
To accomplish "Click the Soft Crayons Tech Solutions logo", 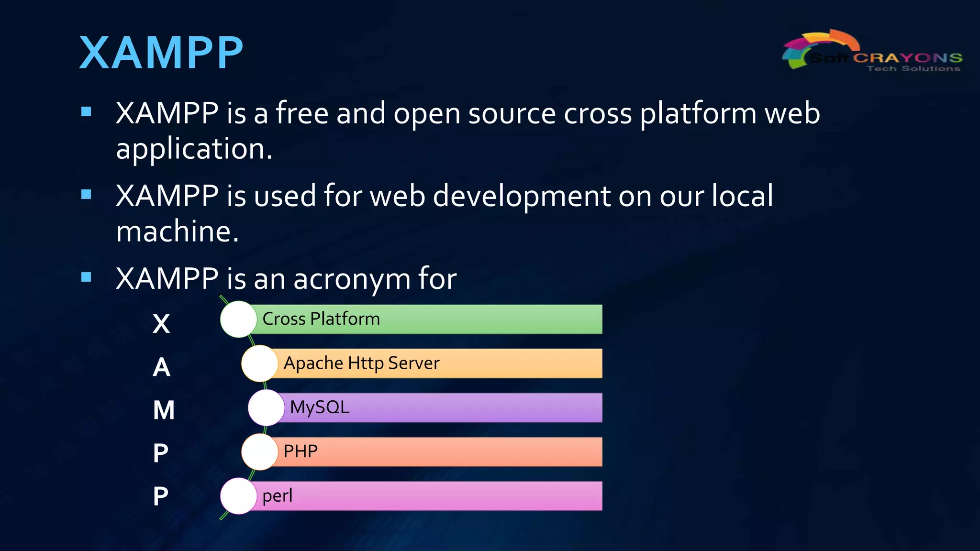I will [872, 50].
